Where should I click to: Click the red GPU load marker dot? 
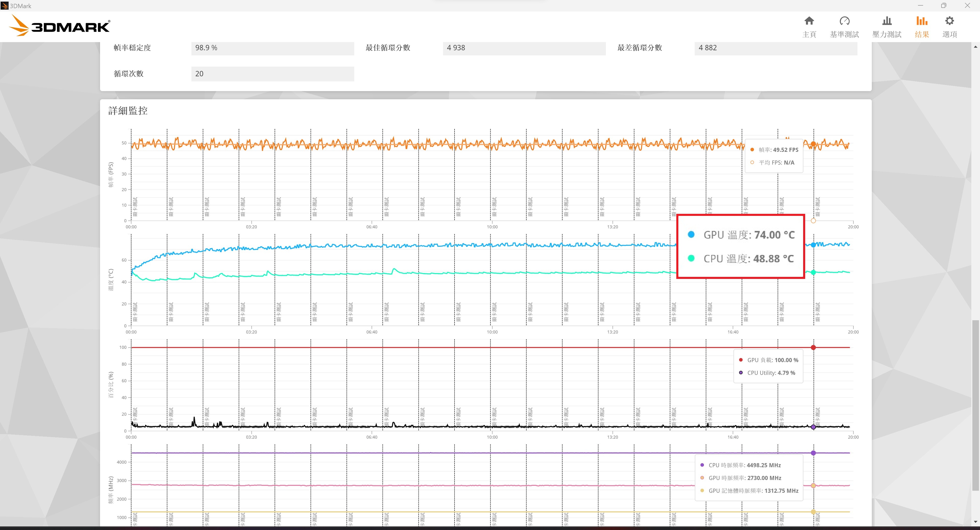point(813,347)
